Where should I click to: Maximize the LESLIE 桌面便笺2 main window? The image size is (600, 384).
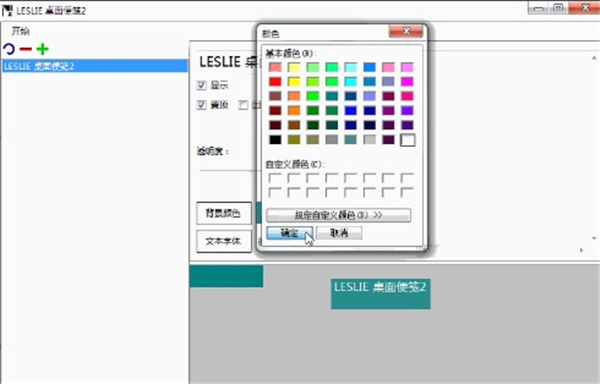coord(558,8)
